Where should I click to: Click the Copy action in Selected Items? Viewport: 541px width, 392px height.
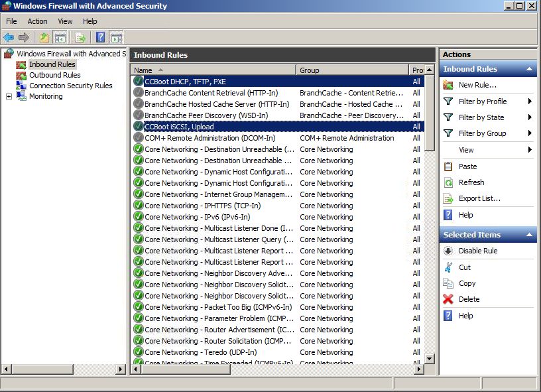click(467, 283)
